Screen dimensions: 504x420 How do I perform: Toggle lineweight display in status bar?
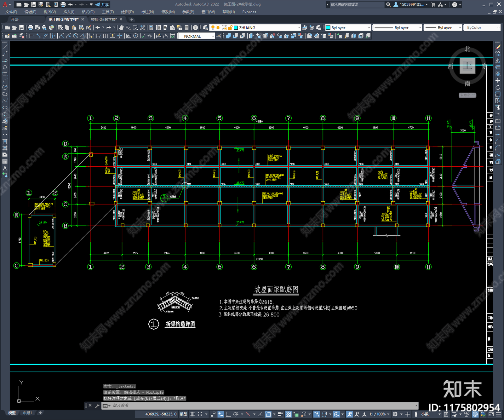click(280, 414)
